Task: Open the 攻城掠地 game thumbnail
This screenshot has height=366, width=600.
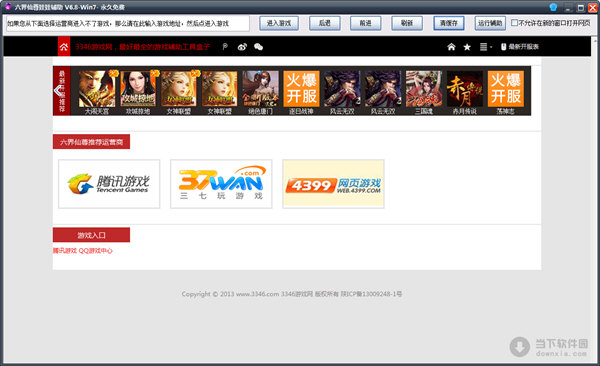Action: 138,89
